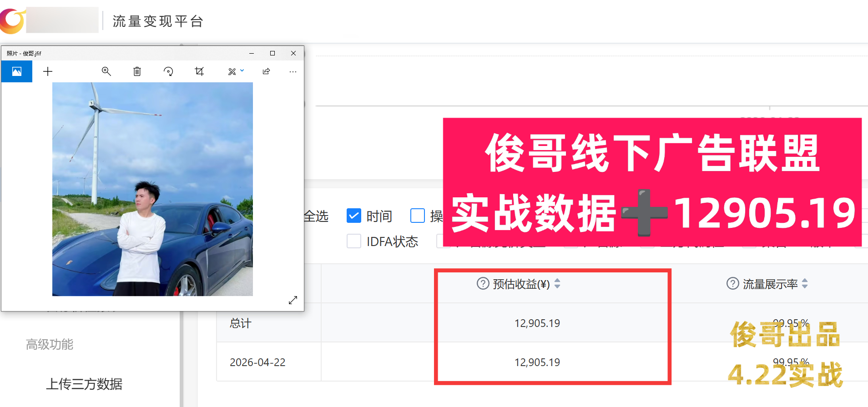
Task: Click 12,905.19 in the 2026-04-22 row
Action: pos(537,362)
